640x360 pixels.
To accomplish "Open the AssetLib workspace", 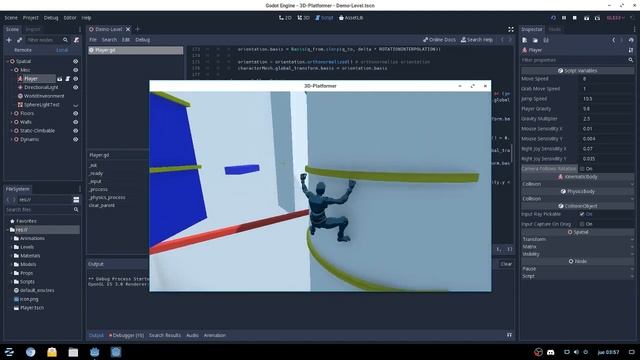I will [x=351, y=18].
